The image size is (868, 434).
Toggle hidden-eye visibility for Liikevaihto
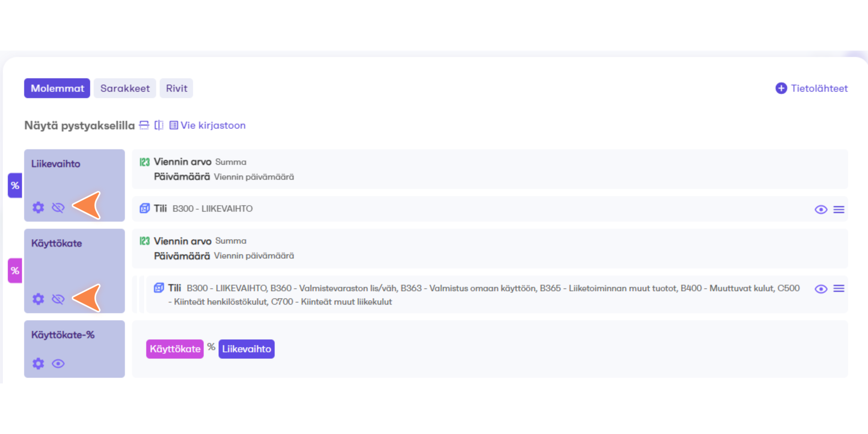point(58,208)
